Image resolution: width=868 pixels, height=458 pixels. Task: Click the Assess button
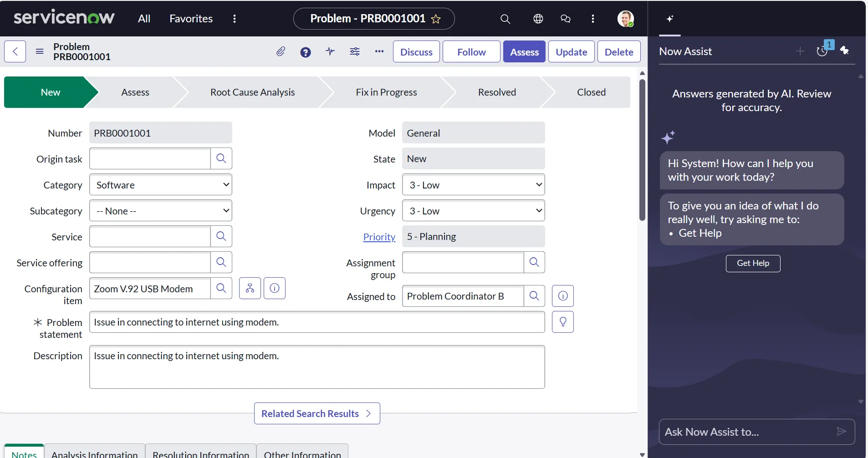pyautogui.click(x=524, y=52)
